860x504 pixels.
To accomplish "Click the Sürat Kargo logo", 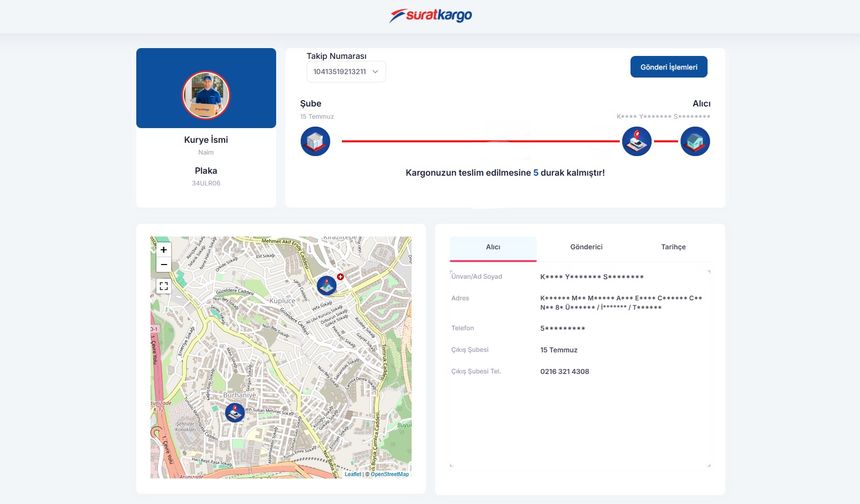I will (431, 15).
